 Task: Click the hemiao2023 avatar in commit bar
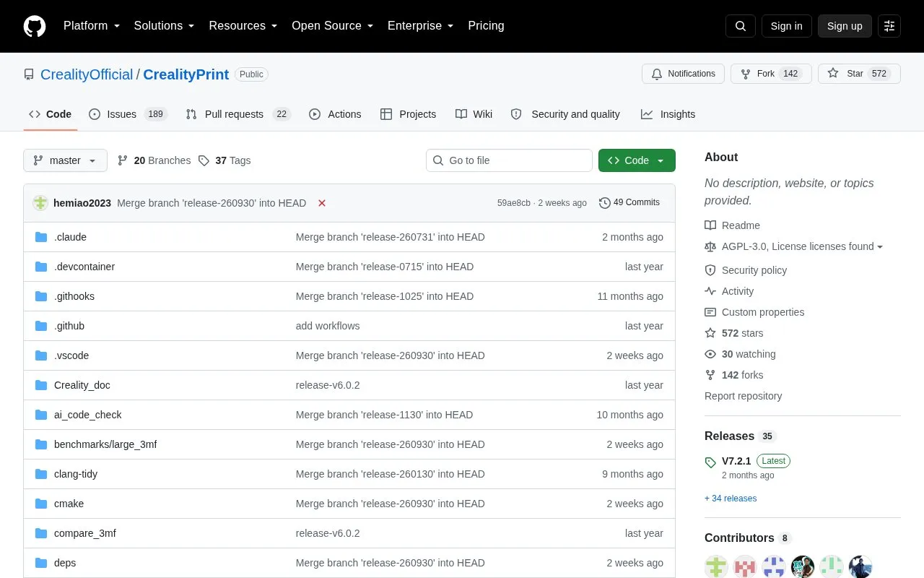[x=40, y=203]
